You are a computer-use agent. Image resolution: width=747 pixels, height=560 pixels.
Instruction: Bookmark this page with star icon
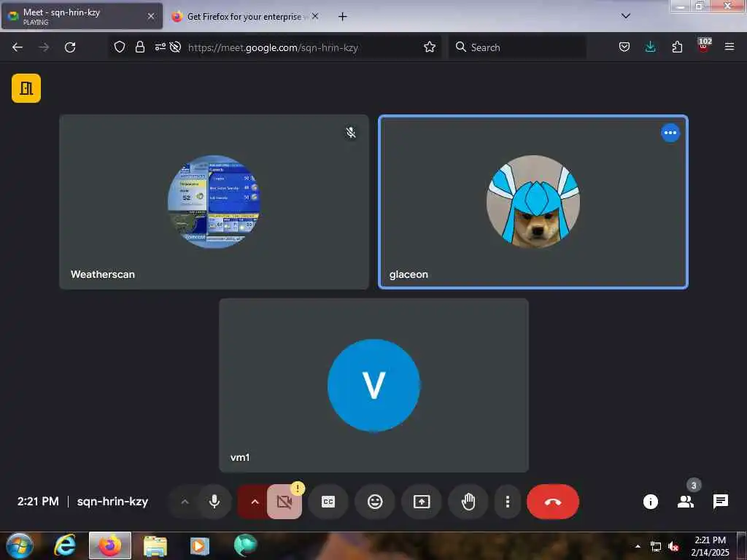pyautogui.click(x=429, y=47)
